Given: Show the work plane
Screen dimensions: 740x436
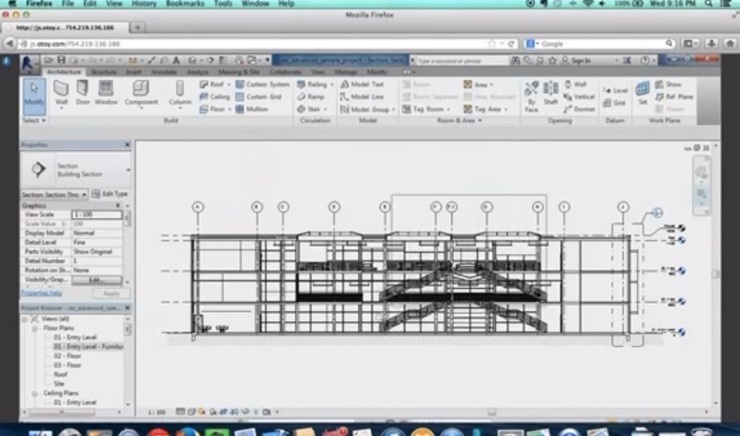Looking at the screenshot, I should click(668, 84).
